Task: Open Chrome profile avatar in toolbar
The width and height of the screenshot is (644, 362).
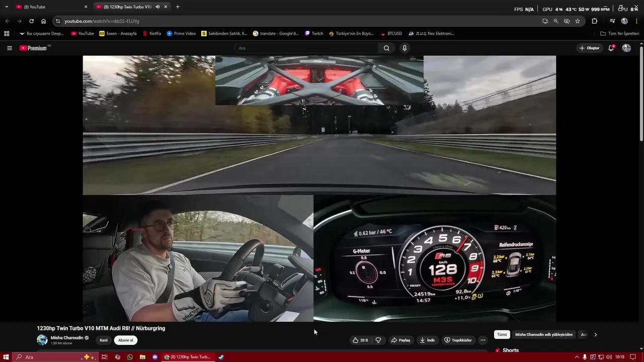Action: [624, 21]
